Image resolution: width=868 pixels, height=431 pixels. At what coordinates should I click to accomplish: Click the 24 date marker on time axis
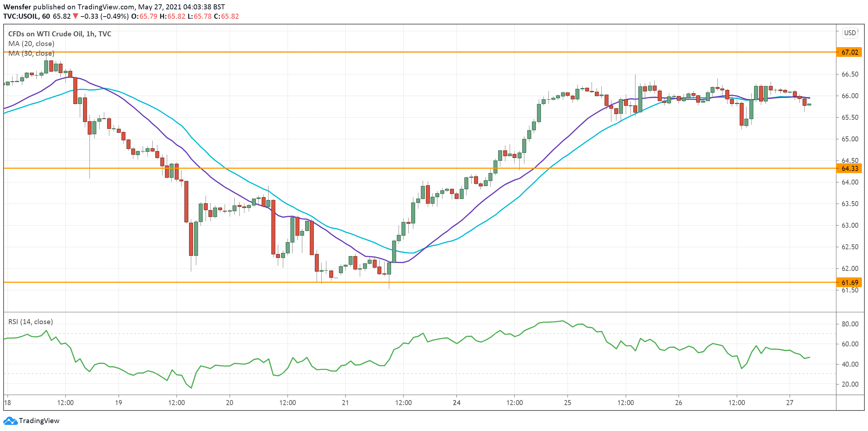(x=456, y=403)
